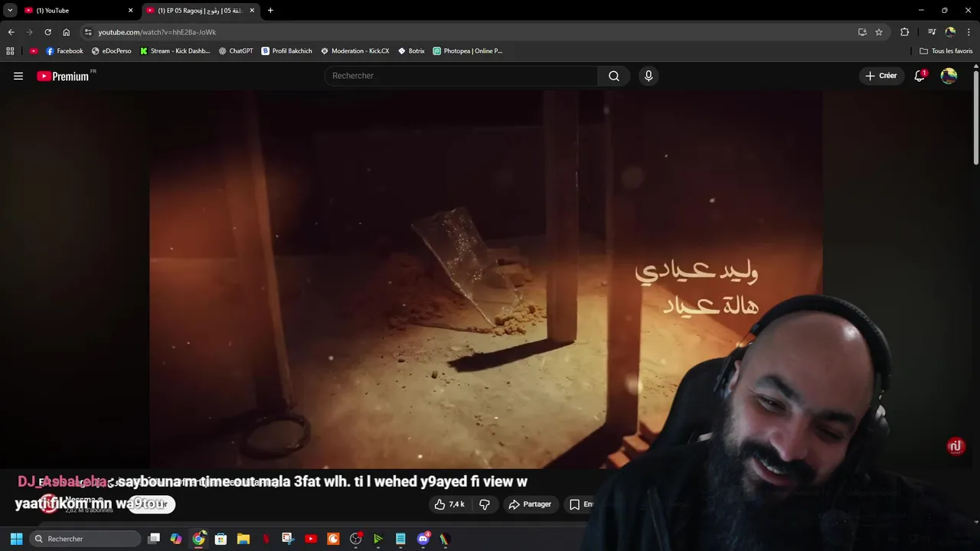Open Chrome profile avatar

point(950,32)
